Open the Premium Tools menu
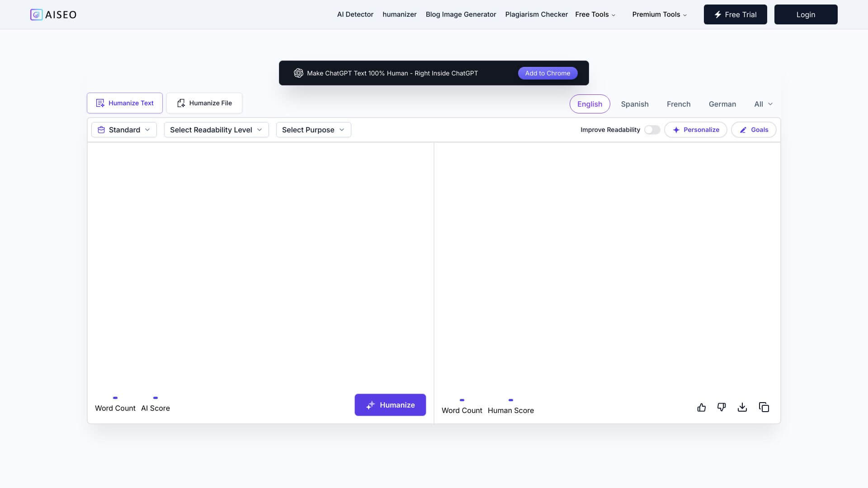This screenshot has height=488, width=868. tap(659, 14)
